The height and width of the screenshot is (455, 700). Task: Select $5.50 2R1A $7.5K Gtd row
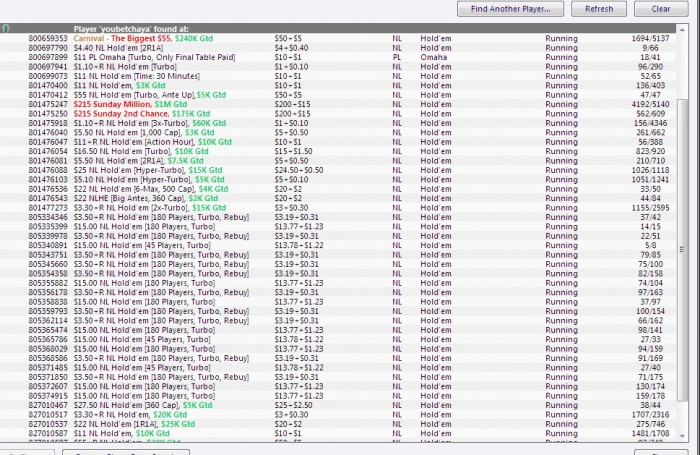click(x=338, y=160)
